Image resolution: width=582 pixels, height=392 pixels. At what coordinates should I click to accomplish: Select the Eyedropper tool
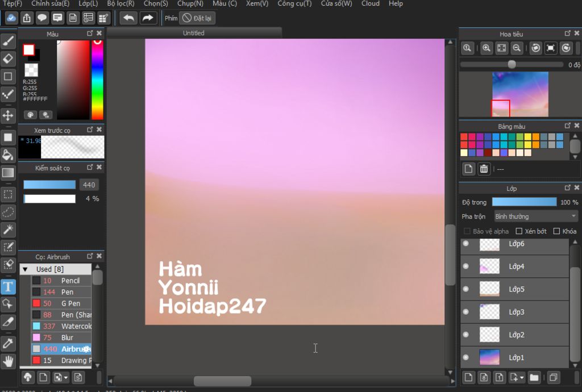[x=8, y=343]
